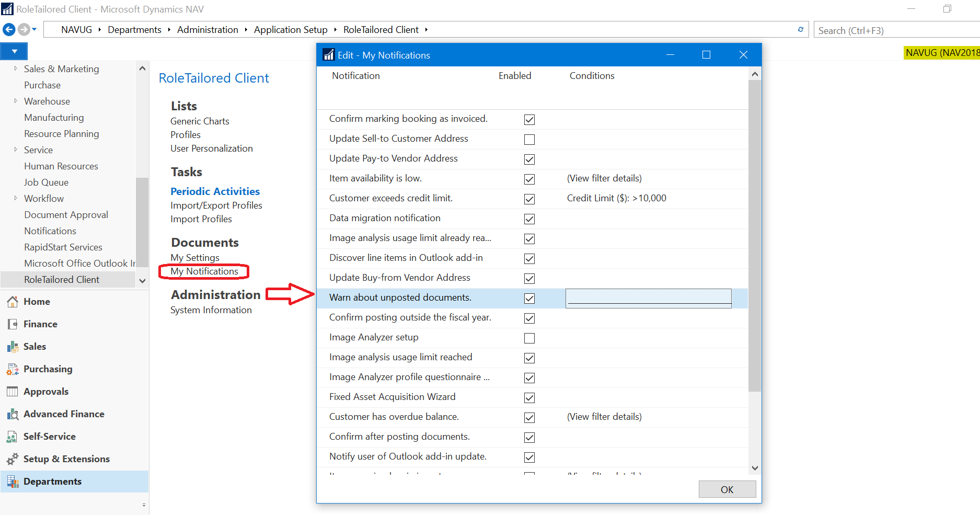Open the Notifications tree item
Image resolution: width=980 pixels, height=515 pixels.
tap(50, 231)
